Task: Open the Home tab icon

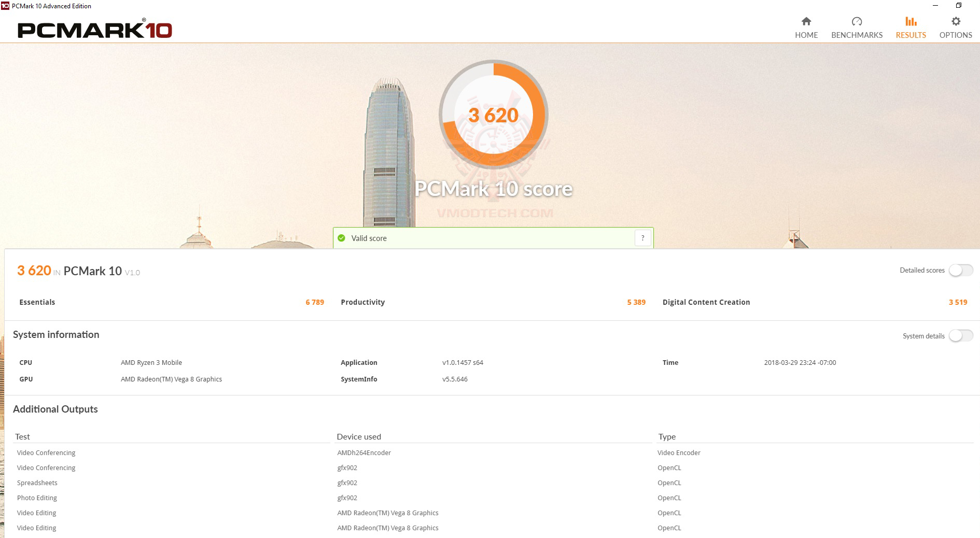Action: 806,21
